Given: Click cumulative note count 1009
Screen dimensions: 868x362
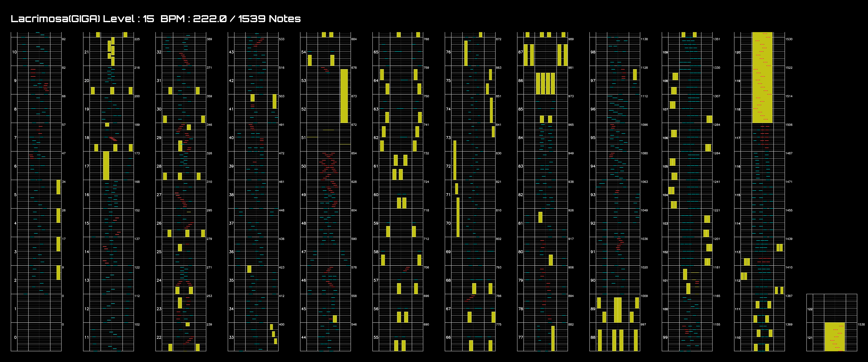Looking at the screenshot, I should pyautogui.click(x=644, y=296).
